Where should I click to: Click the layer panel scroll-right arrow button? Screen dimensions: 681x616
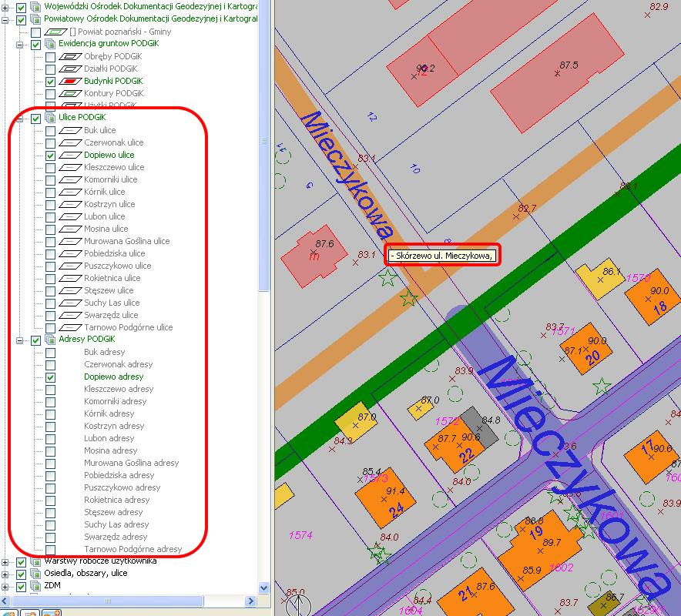(x=252, y=599)
